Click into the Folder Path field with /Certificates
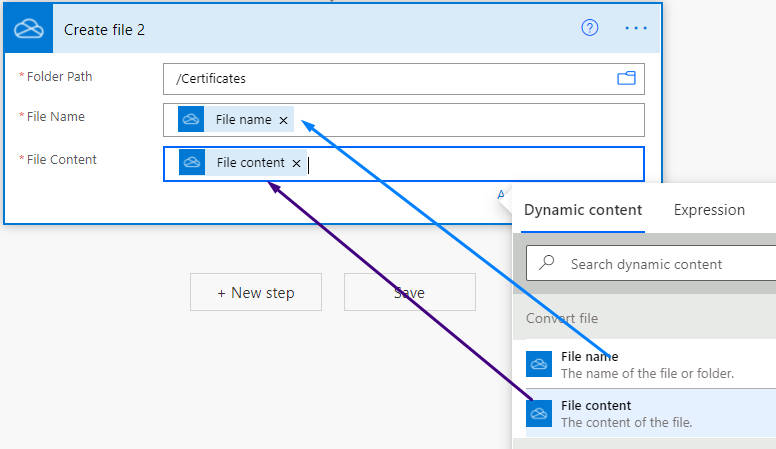776x449 pixels. click(x=404, y=79)
